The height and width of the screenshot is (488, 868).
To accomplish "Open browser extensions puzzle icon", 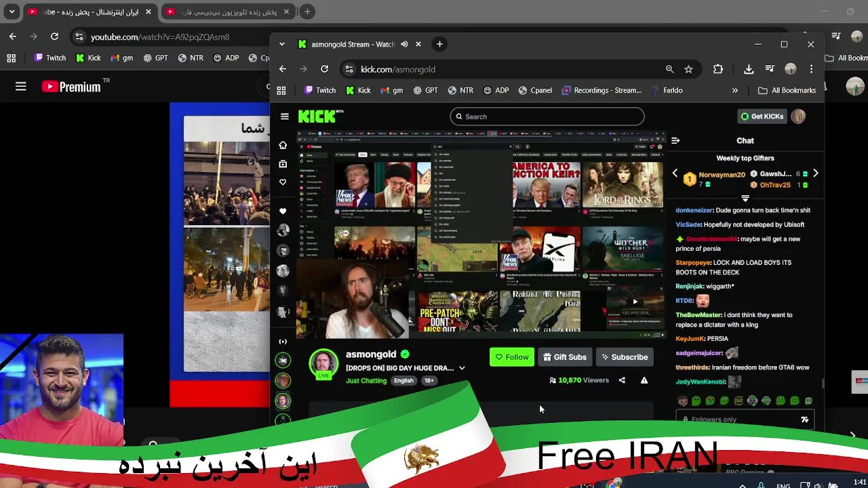I will [718, 69].
